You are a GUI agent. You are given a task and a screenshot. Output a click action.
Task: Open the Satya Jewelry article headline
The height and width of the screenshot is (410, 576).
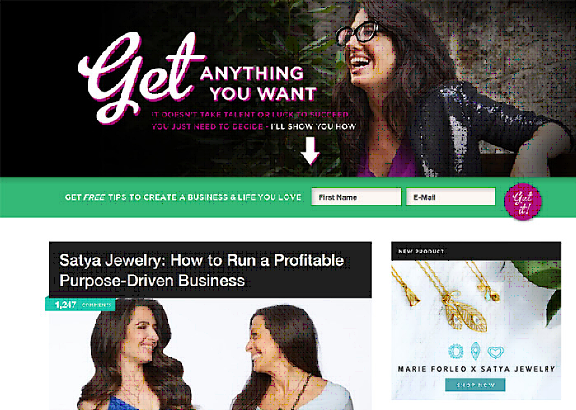click(202, 270)
